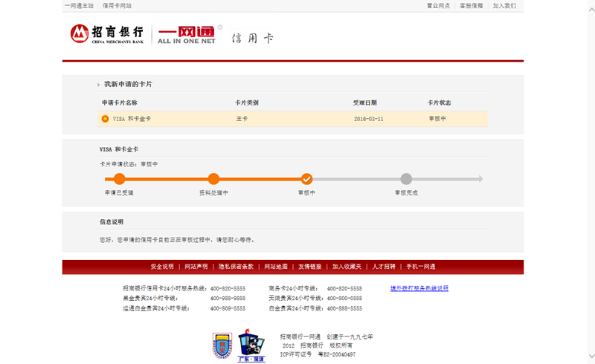Click 手机一网通 in the footer bar
595x364 pixels.
[x=421, y=267]
